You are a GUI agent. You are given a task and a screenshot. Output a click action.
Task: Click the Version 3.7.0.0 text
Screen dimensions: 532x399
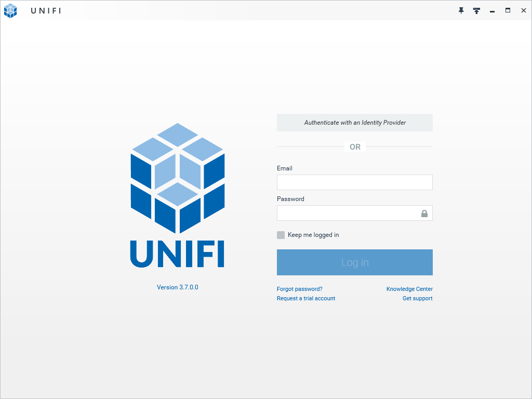click(x=178, y=287)
